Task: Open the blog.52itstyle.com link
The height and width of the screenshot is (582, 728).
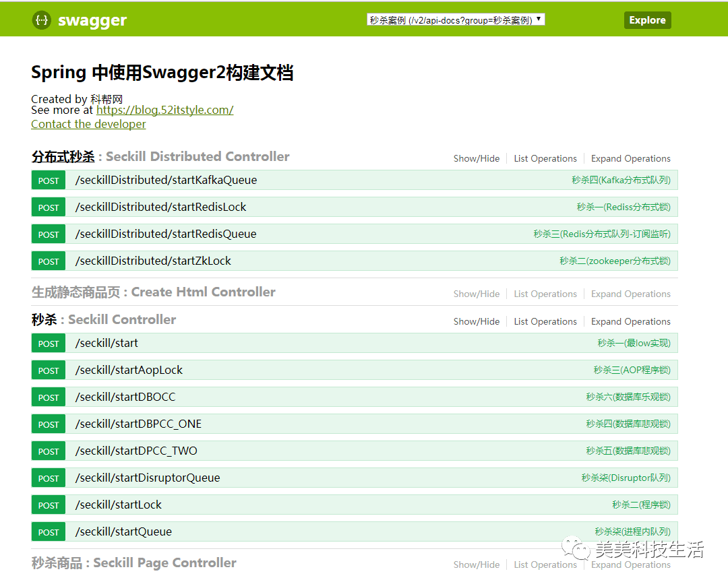Action: (x=165, y=110)
